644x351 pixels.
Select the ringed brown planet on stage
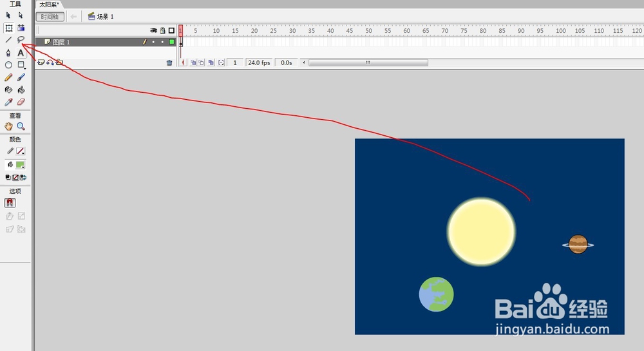click(578, 245)
